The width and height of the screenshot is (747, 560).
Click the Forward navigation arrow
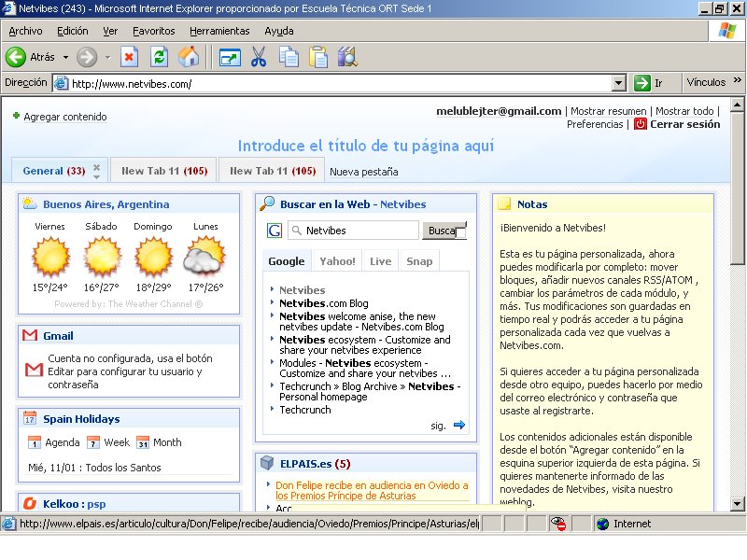pyautogui.click(x=87, y=57)
